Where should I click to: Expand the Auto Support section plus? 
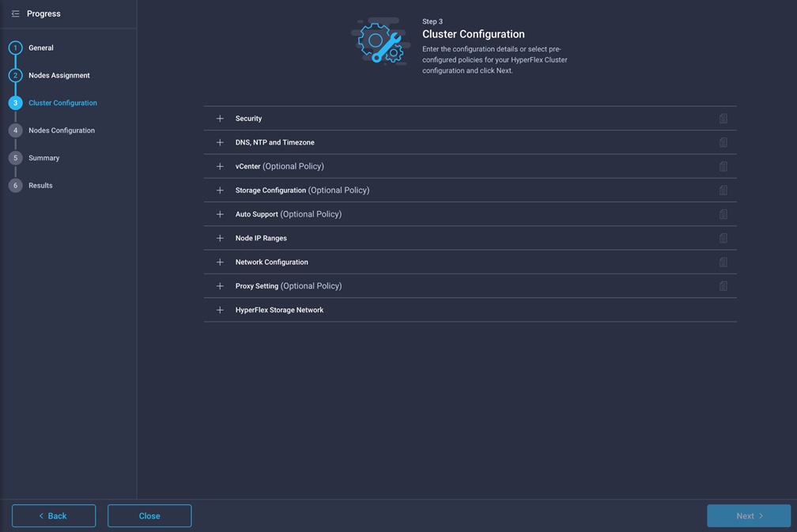220,214
